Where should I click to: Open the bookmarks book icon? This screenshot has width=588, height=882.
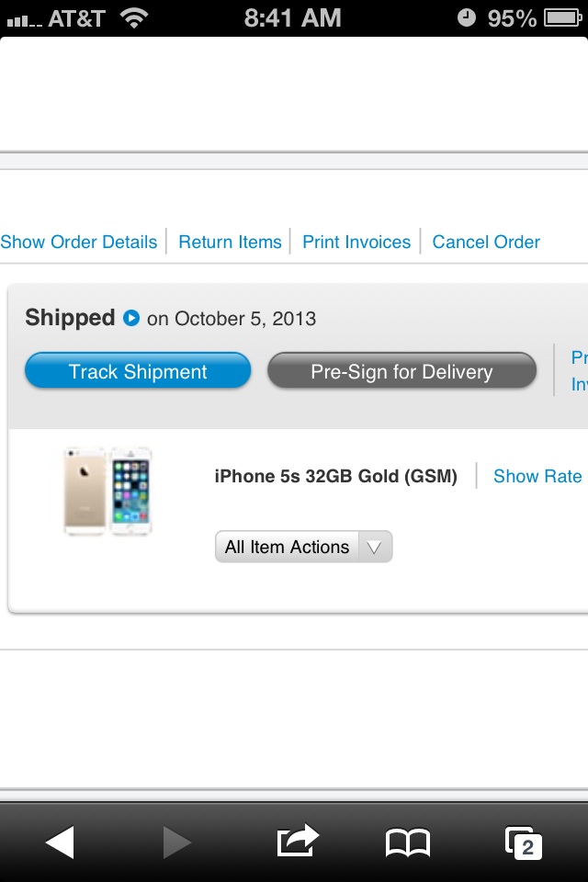tap(408, 842)
